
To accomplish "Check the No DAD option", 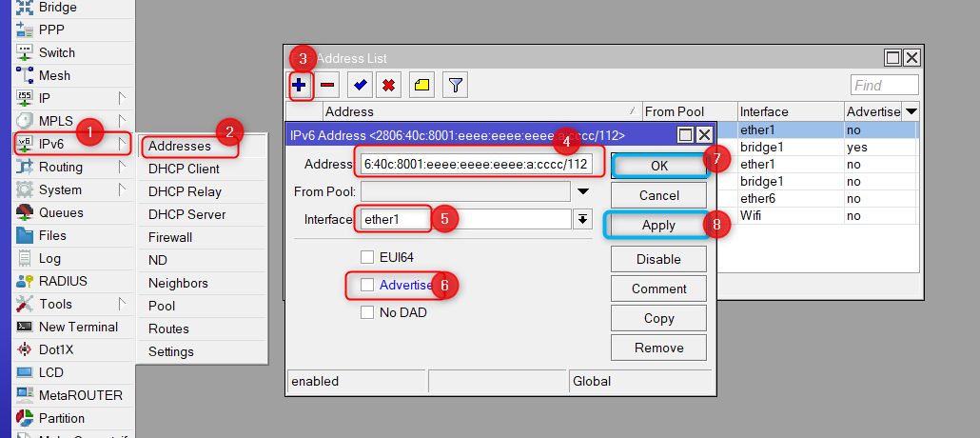I will [367, 312].
